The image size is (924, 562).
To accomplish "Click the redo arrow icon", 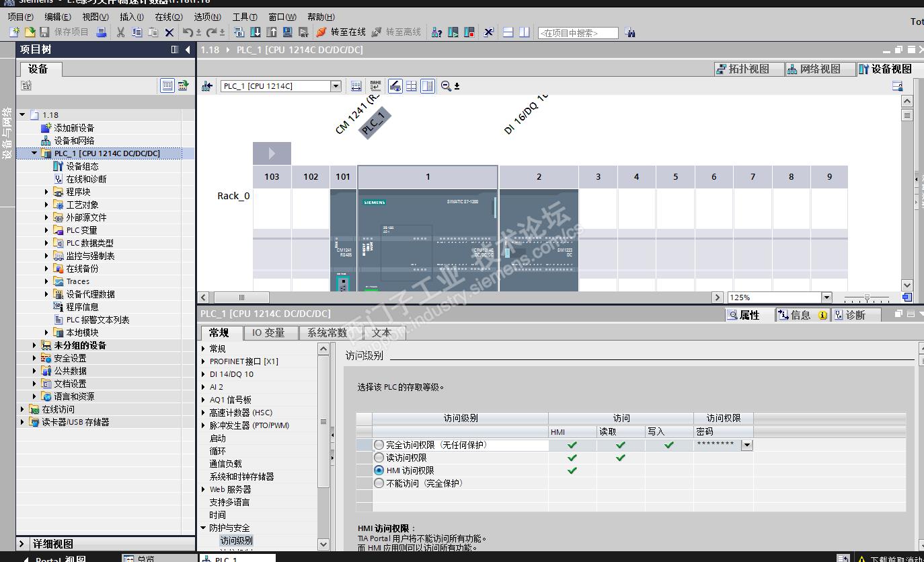I will pos(212,32).
